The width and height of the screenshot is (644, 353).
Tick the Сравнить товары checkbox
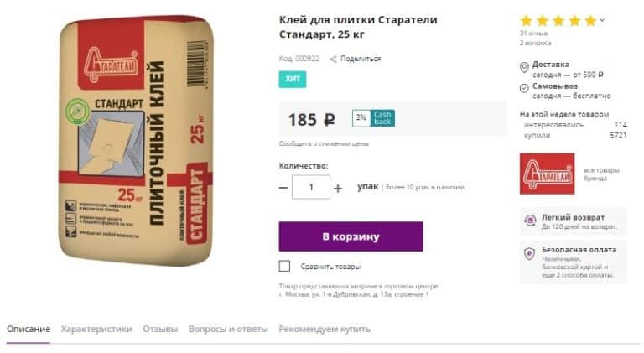284,266
